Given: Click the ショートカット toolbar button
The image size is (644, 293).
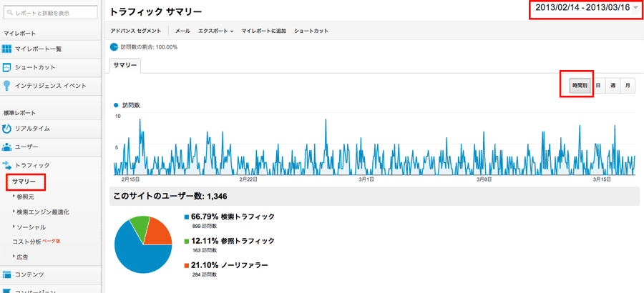Looking at the screenshot, I should click(x=311, y=31).
